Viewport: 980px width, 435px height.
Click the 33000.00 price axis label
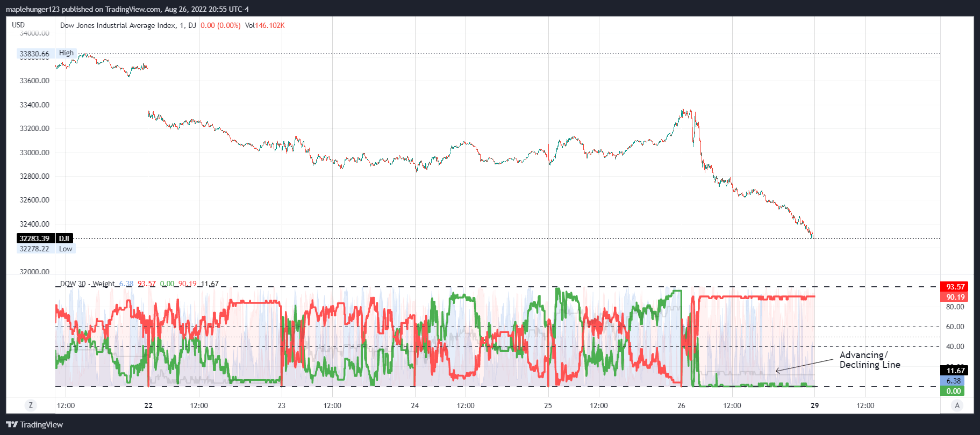point(34,153)
